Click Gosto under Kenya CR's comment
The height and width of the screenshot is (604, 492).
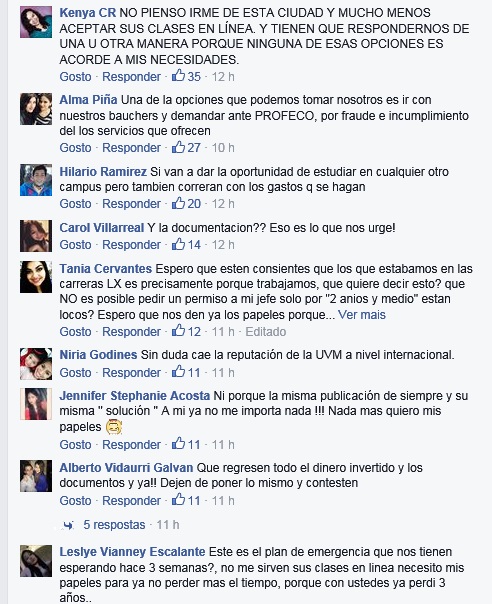(x=75, y=77)
